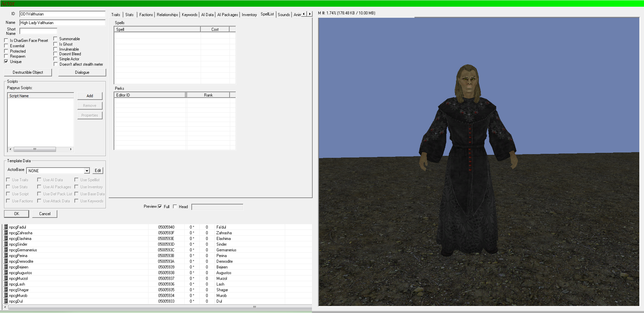Click the icon beside npcgDul row
Screen dimensions: 644x313
6,301
